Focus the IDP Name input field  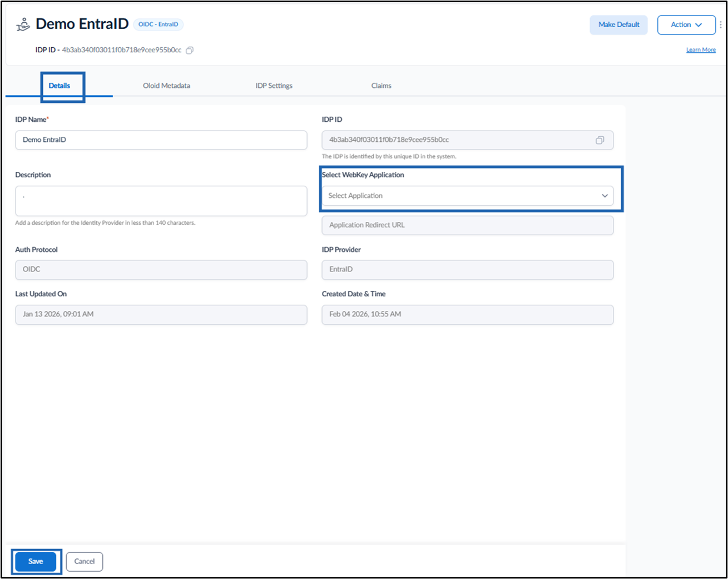point(161,140)
